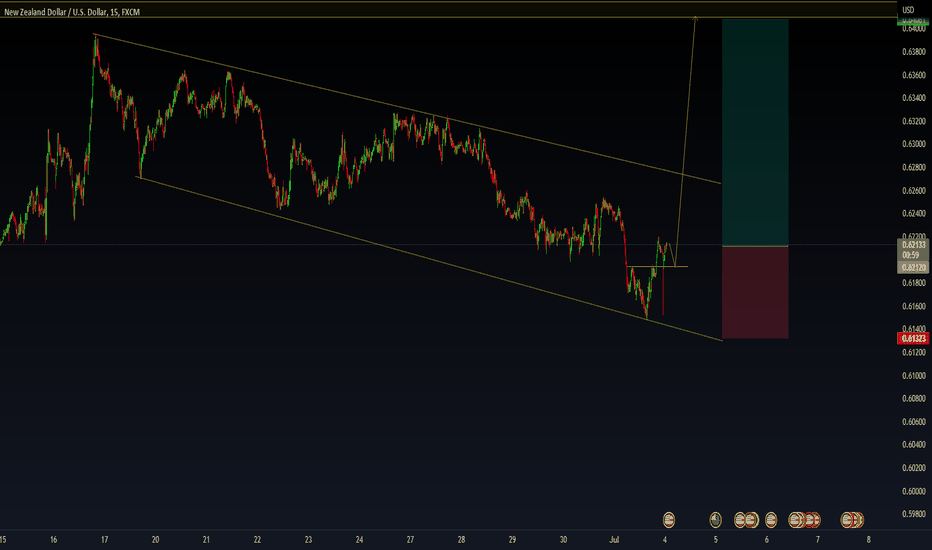Click the 0.62600 price scale label

914,190
